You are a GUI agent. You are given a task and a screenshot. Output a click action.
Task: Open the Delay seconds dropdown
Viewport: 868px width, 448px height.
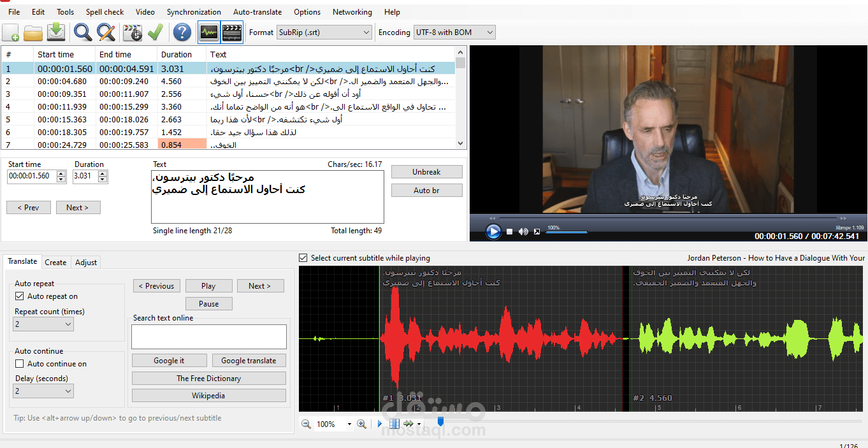point(43,391)
